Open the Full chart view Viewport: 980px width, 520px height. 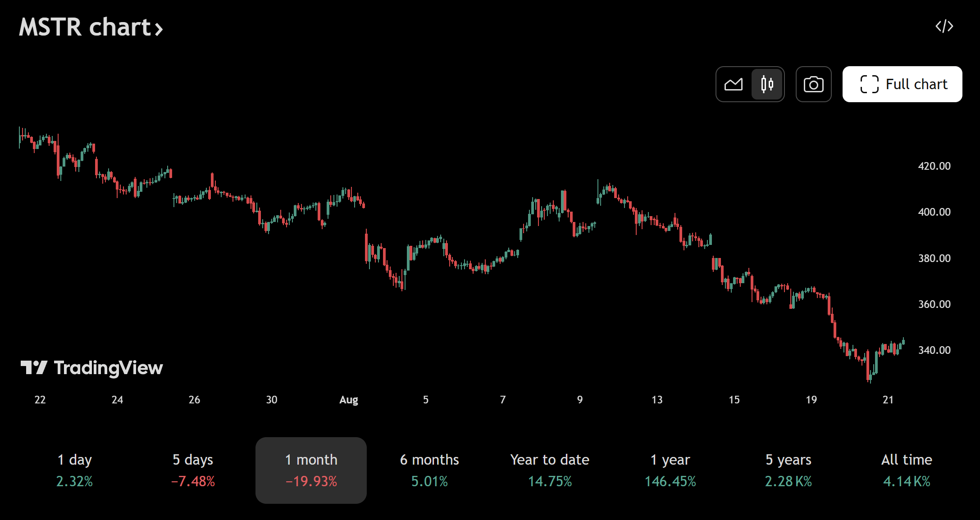902,84
